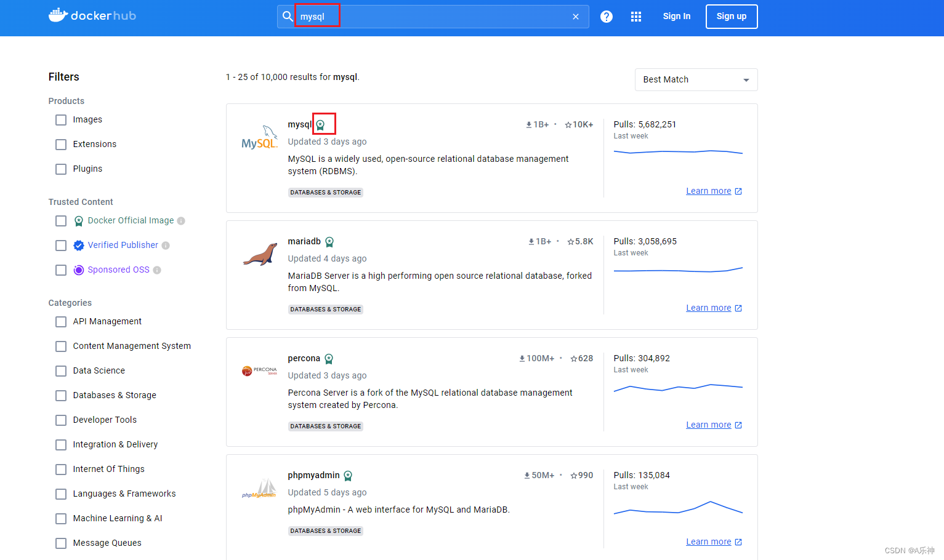
Task: Click mysql star count 10K+
Action: coord(579,124)
